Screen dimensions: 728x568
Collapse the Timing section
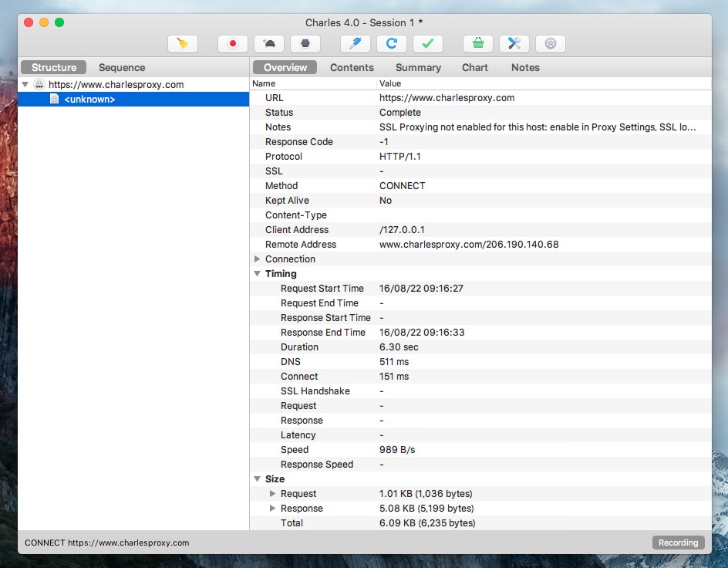[x=258, y=274]
